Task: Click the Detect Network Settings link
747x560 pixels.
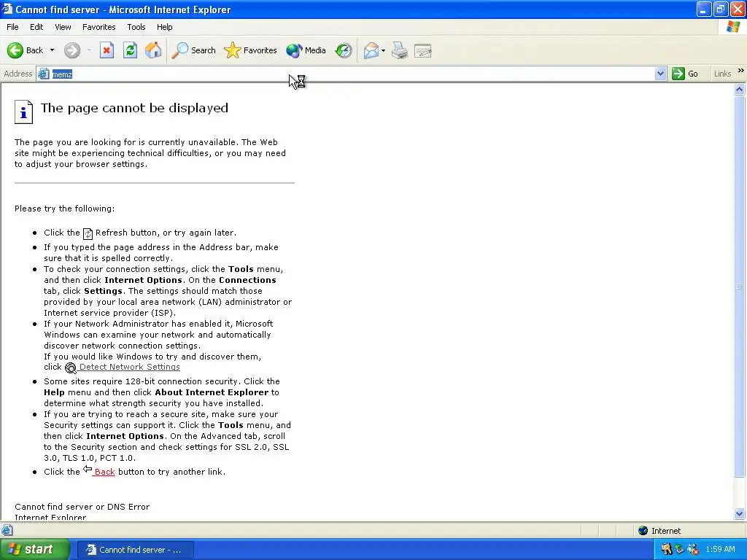Action: tap(130, 367)
